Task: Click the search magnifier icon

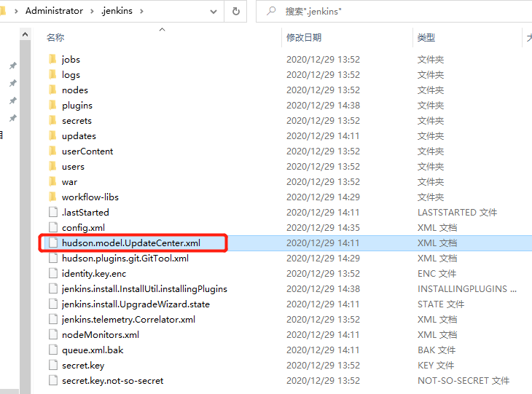Action: (x=271, y=11)
